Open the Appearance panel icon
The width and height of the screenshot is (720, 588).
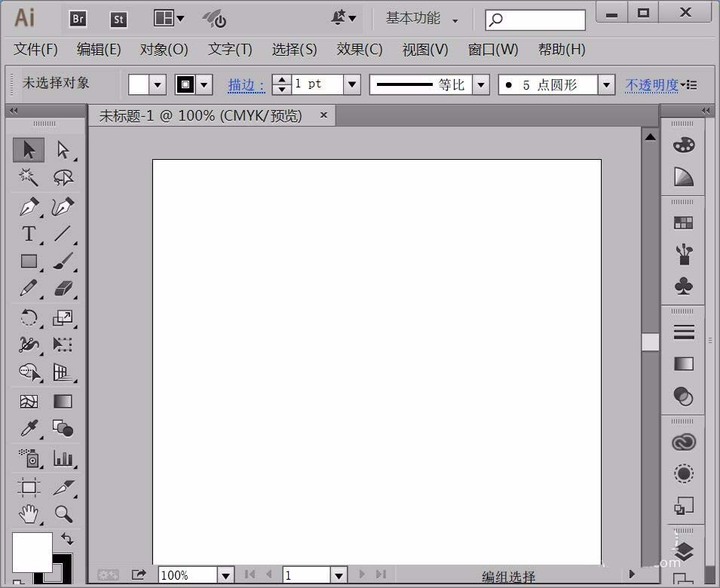pyautogui.click(x=684, y=473)
